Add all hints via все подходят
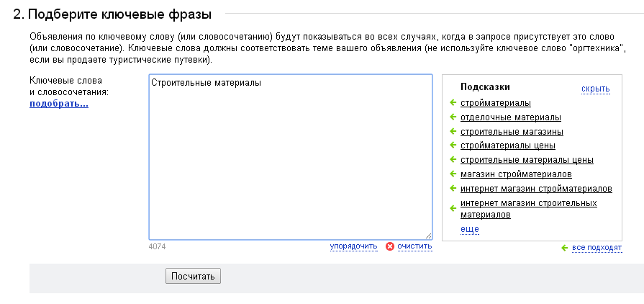 point(597,248)
